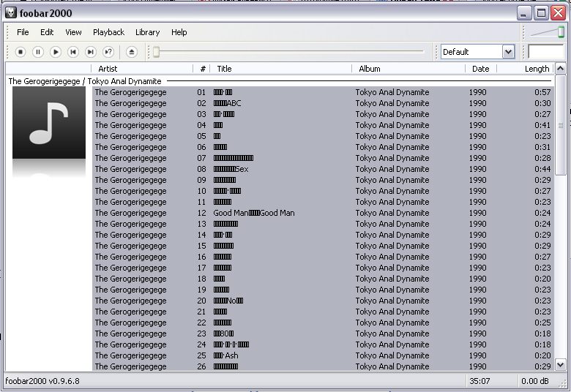Viewport: 571px width, 392px height.
Task: Start playback with the Play button
Action: pyautogui.click(x=56, y=52)
